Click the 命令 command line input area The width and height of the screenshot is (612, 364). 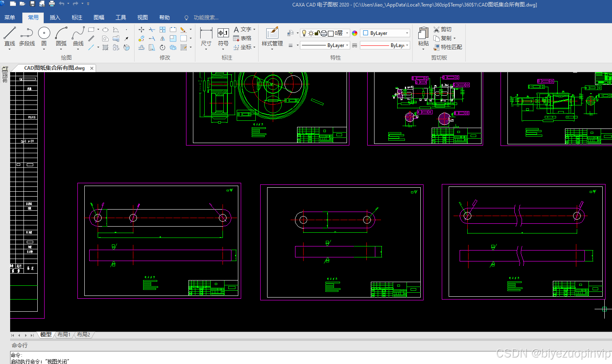click(x=311, y=358)
